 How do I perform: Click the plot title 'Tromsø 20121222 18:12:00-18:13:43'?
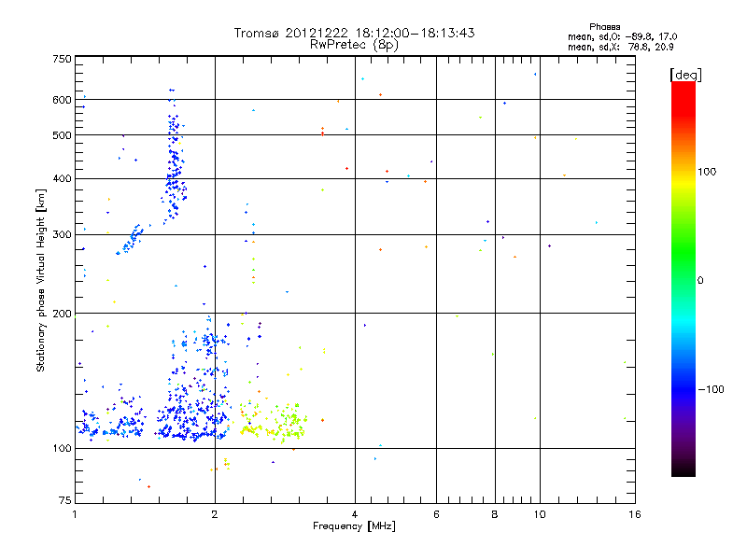pos(354,33)
